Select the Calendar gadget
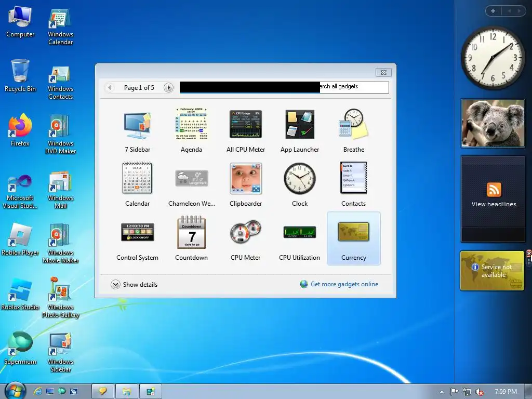The width and height of the screenshot is (532, 399). click(137, 184)
